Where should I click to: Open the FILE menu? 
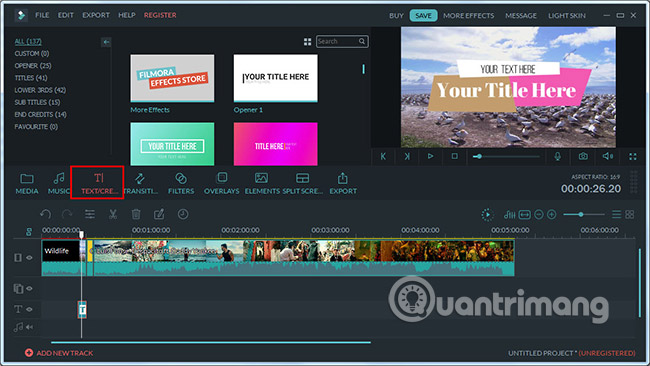click(x=42, y=15)
